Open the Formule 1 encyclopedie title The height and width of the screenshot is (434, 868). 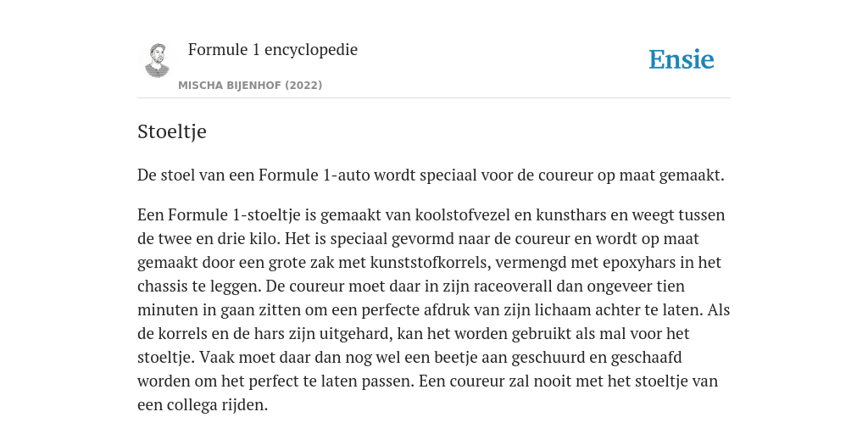[x=273, y=50]
